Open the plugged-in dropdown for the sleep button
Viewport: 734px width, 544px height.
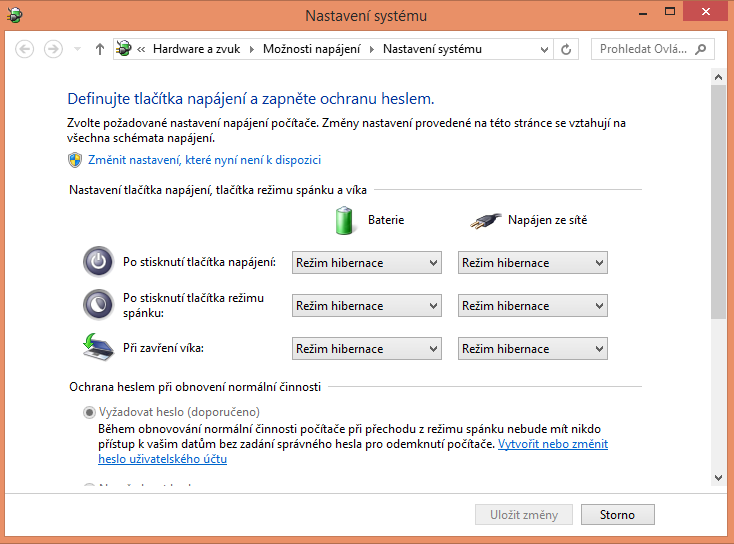tap(533, 306)
